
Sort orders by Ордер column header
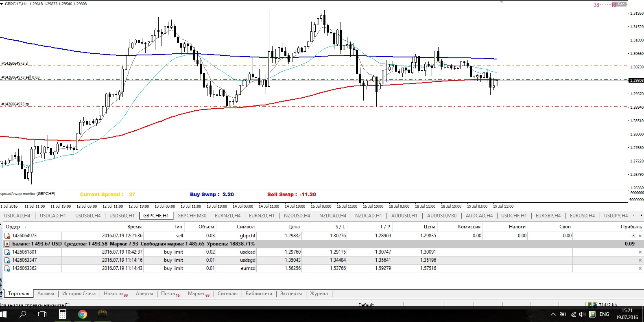33,227
